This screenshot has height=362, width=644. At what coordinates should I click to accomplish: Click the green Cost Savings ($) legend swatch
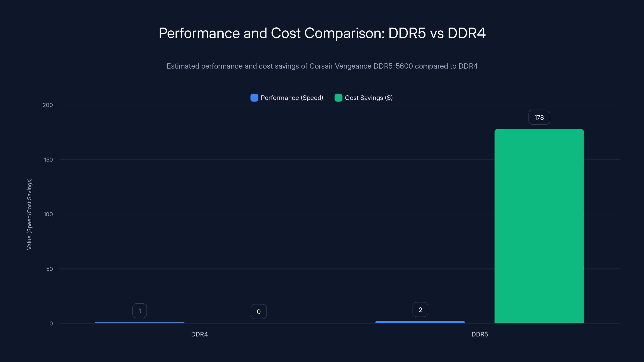[x=339, y=98]
